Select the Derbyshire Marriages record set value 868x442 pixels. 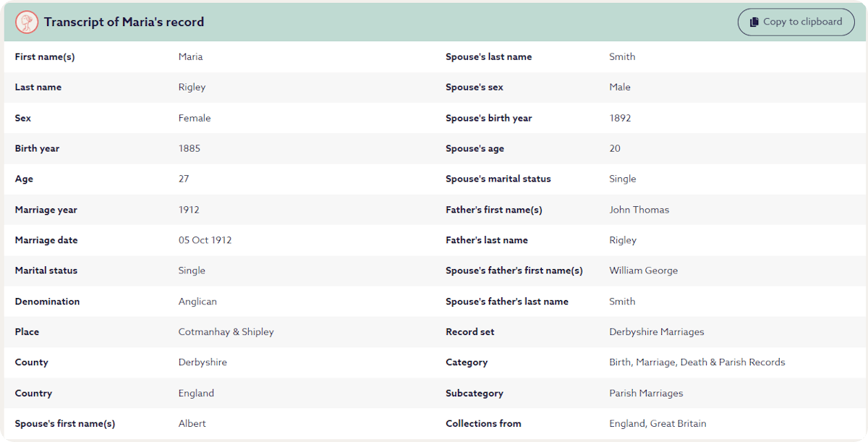656,332
